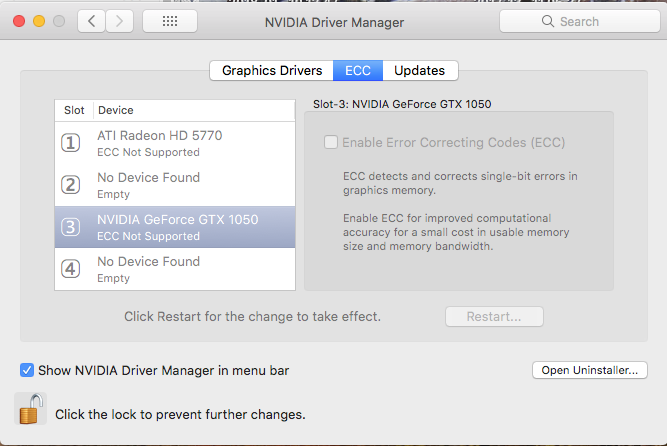Show all preferences grid icon
This screenshot has width=667, height=446.
[170, 21]
